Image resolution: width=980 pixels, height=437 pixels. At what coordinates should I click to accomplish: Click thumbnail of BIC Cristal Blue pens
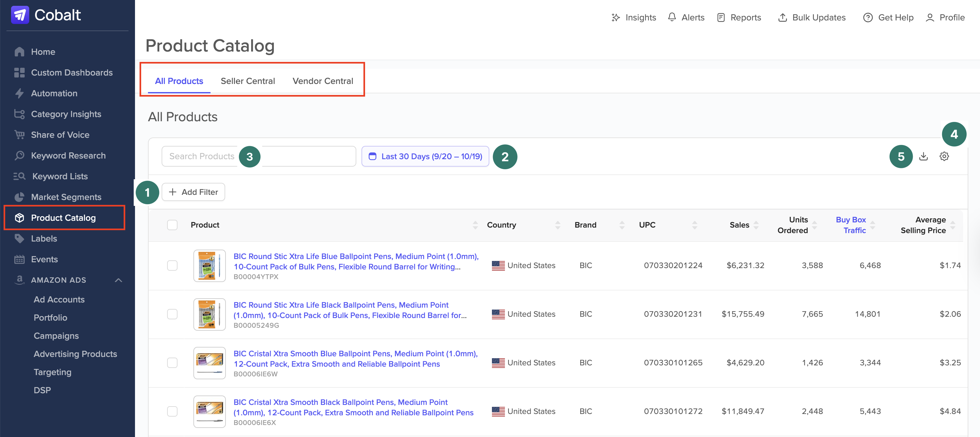coord(210,363)
